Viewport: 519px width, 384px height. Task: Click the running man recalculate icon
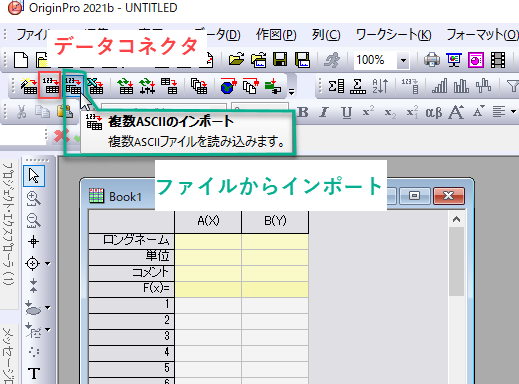point(332,60)
